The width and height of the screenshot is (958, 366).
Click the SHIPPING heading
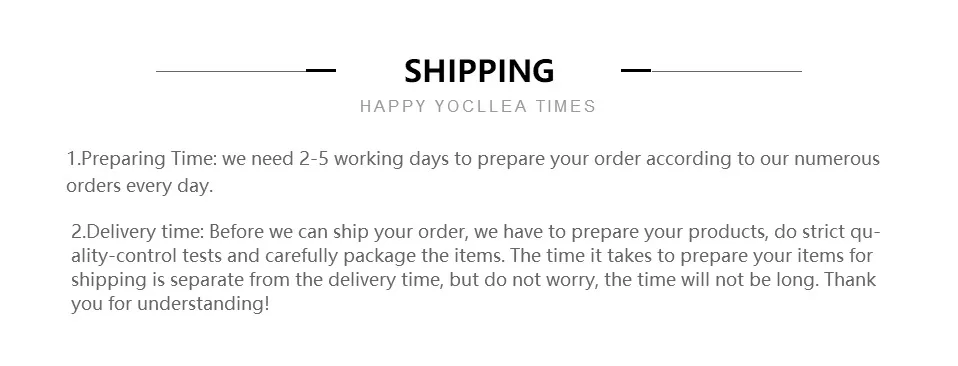click(x=479, y=71)
